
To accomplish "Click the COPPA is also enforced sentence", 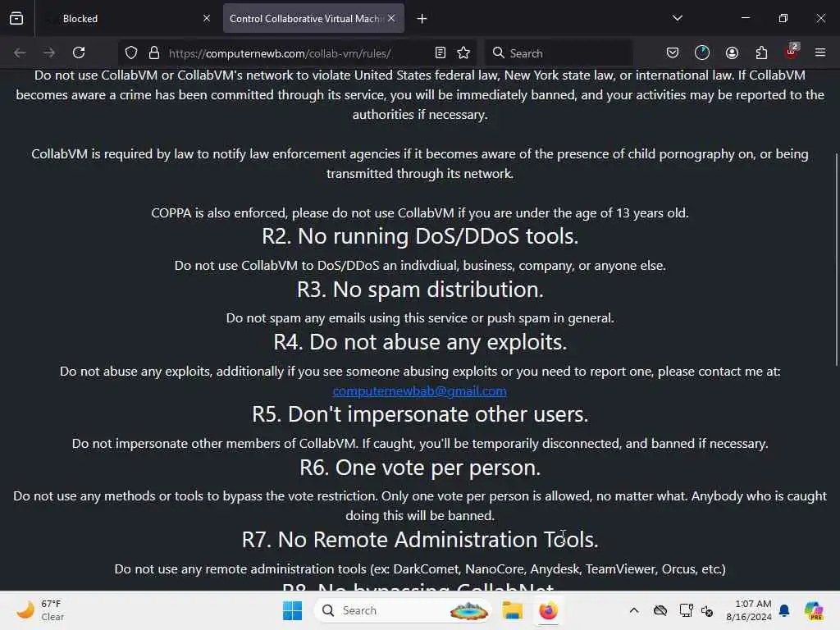I will pos(420,213).
